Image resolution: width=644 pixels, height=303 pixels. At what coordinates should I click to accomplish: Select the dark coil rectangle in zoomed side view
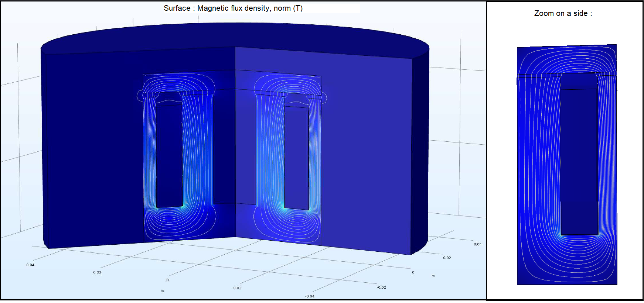[579, 162]
